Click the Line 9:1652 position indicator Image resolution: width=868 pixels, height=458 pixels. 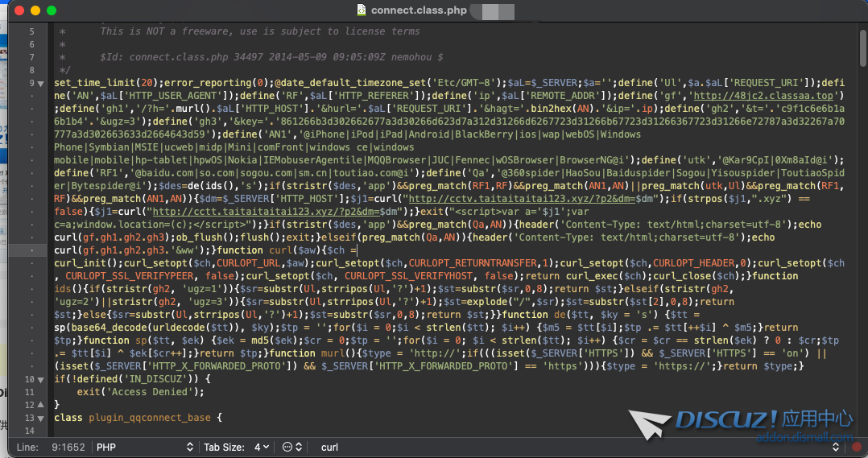click(x=51, y=447)
